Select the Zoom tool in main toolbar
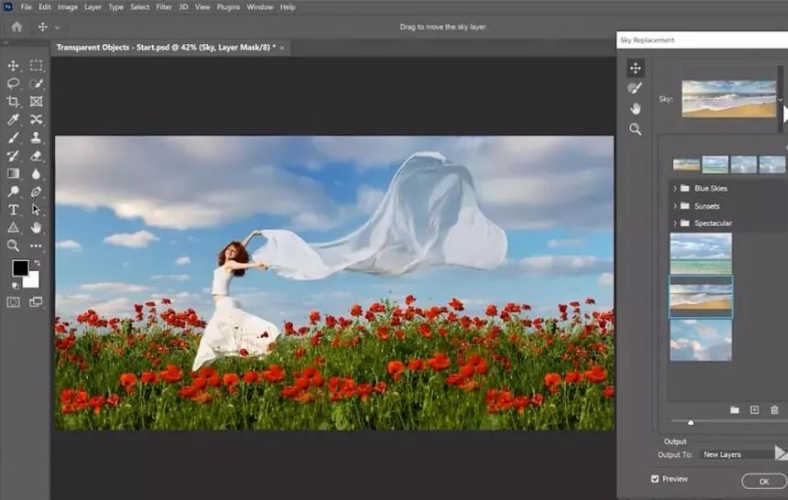 click(x=13, y=246)
